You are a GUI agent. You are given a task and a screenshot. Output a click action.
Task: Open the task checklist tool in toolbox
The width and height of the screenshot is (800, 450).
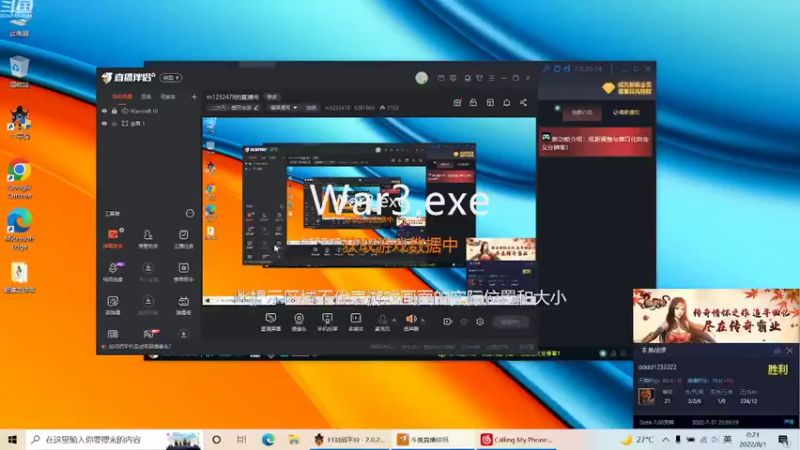tap(183, 238)
